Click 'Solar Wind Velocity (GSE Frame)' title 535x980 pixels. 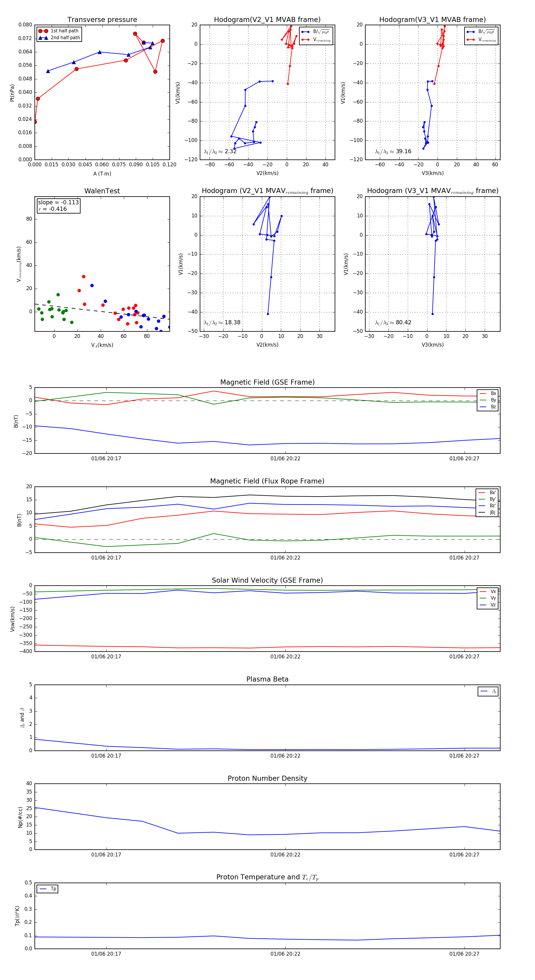tap(267, 580)
